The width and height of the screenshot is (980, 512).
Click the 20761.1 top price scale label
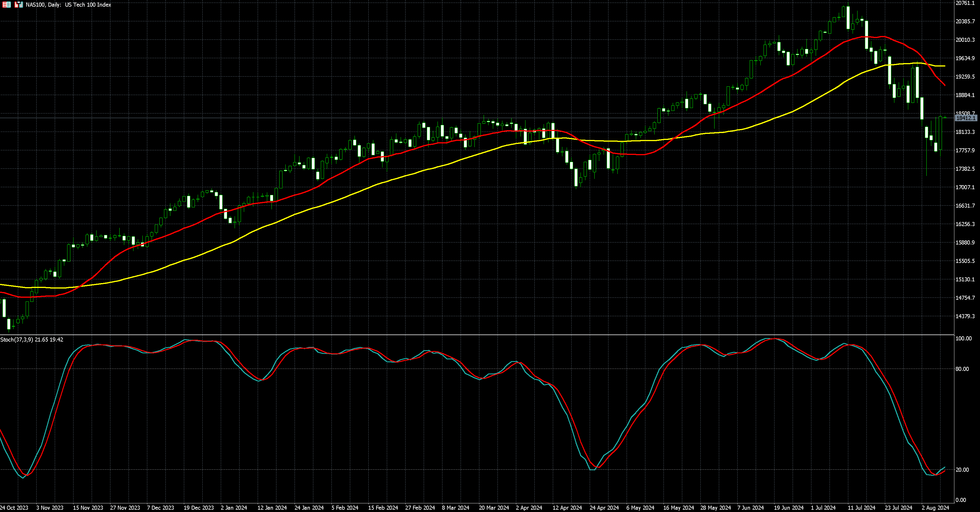click(x=965, y=3)
